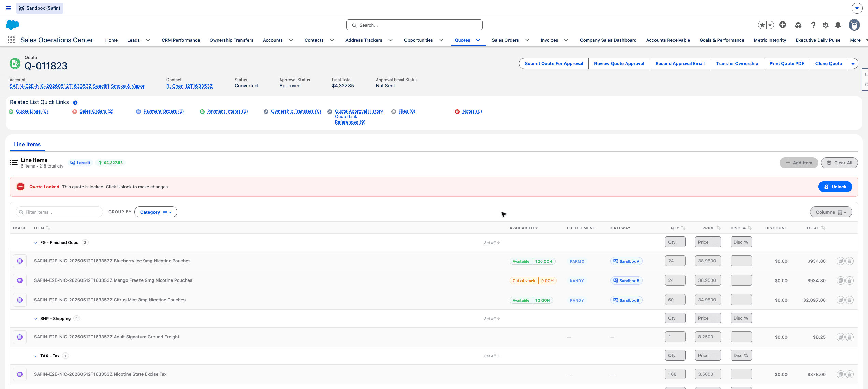Open the CRM Performance tab
This screenshot has width=868, height=389.
click(181, 40)
